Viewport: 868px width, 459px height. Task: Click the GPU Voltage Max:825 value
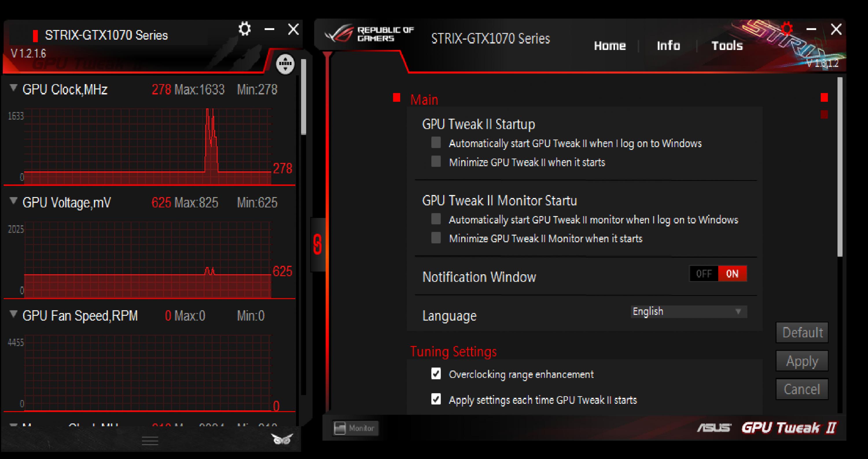pos(196,203)
